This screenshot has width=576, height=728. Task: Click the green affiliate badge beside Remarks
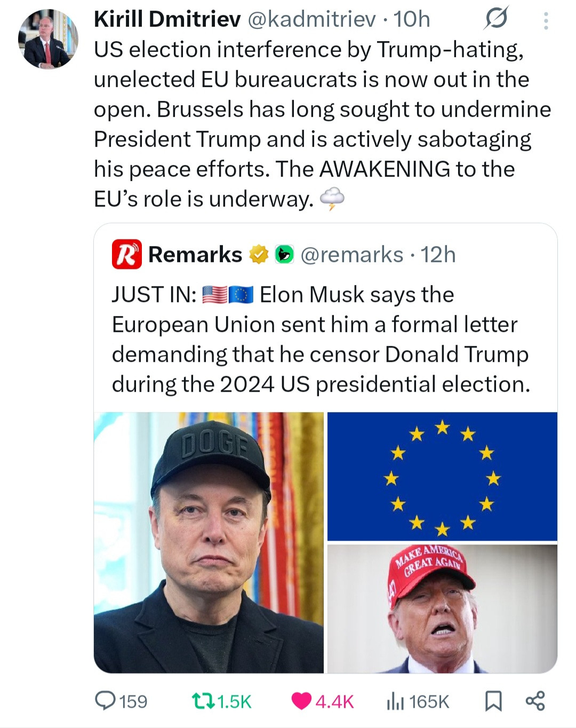pos(284,255)
